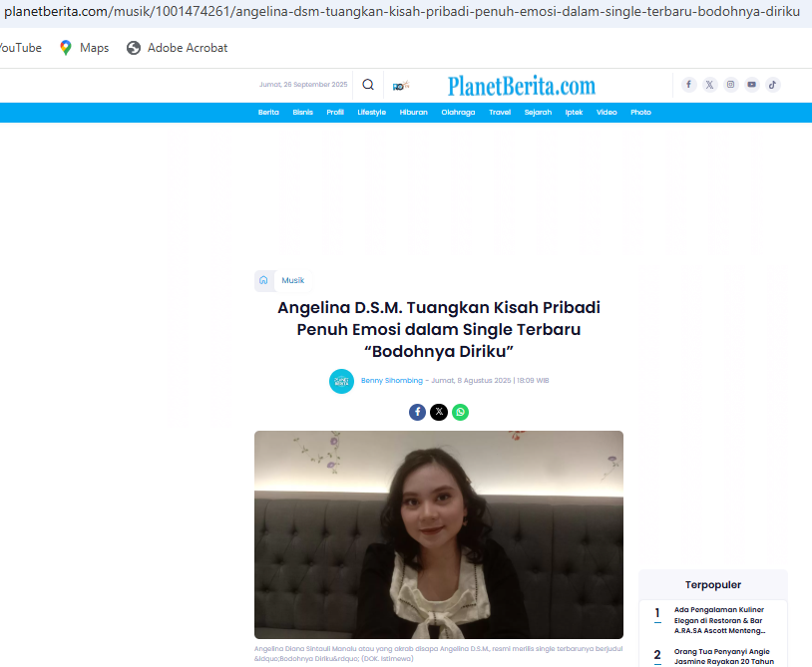Click the home breadcrumb icon
Screen dimensions: 812x667
263,280
